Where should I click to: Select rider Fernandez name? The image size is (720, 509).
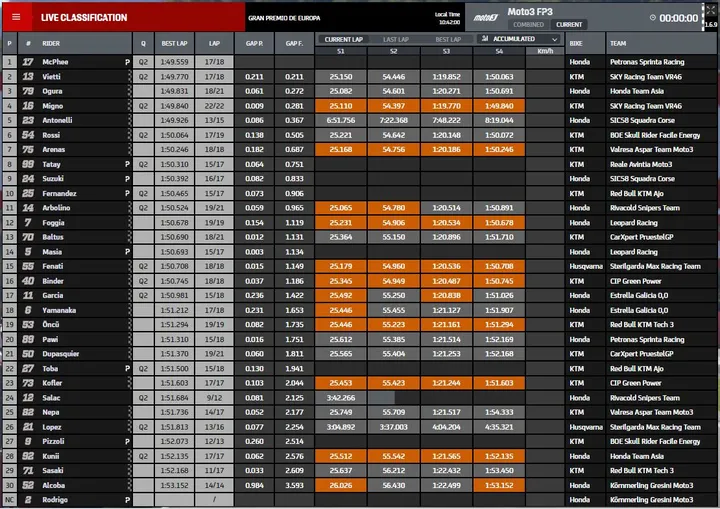point(59,193)
